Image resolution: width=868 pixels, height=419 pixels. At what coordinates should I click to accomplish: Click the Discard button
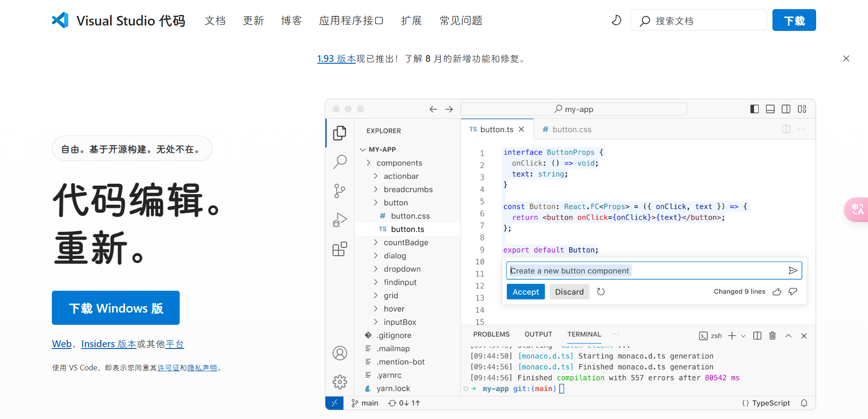coord(569,292)
